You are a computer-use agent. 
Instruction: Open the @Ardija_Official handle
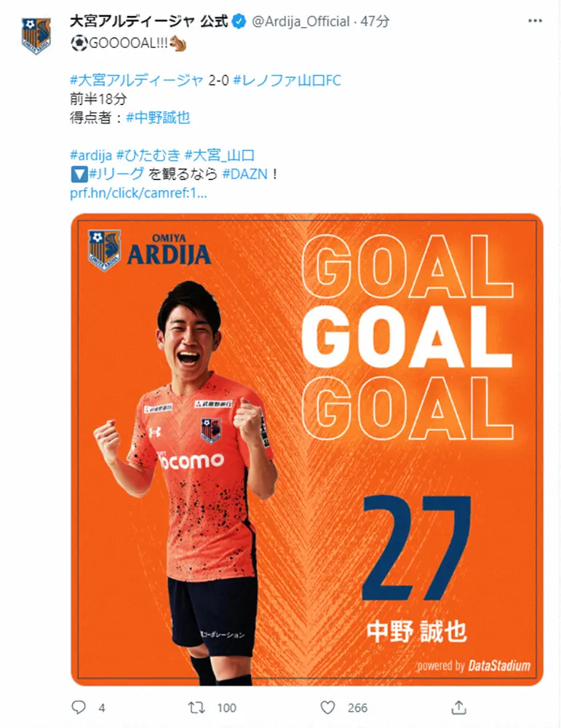(x=301, y=21)
